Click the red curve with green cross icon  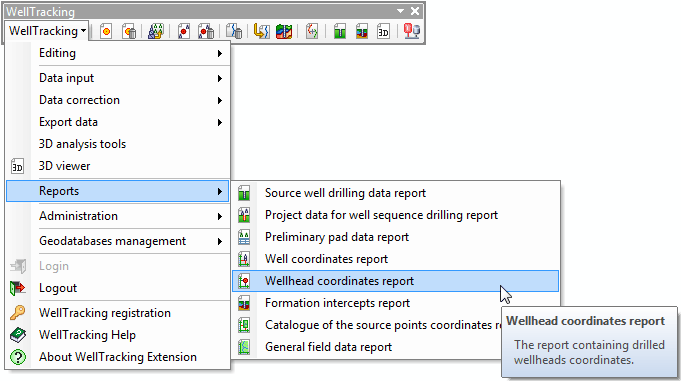point(312,31)
